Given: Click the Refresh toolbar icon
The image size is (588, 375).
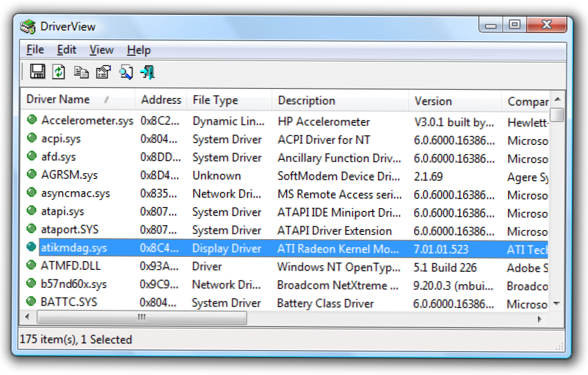Looking at the screenshot, I should 58,72.
